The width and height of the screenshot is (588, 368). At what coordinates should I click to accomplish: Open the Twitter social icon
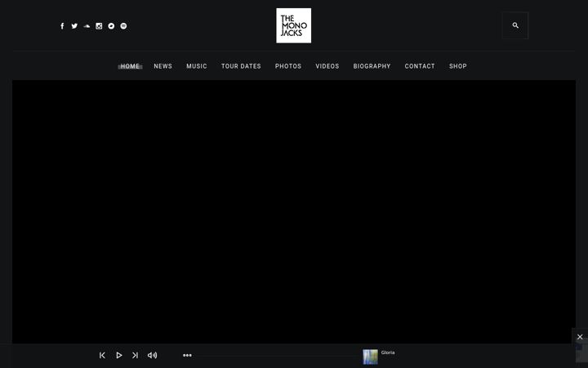74,26
